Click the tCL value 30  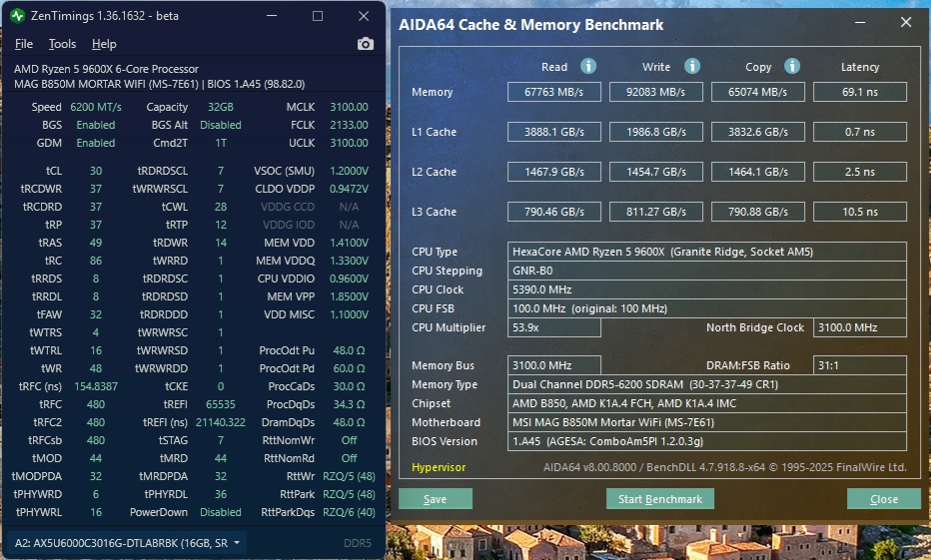(x=96, y=171)
